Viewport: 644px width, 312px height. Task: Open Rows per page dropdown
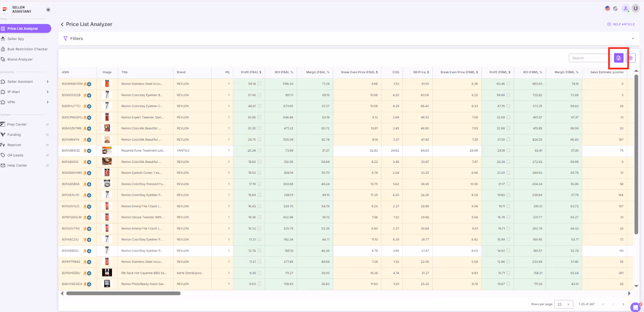coord(564,304)
